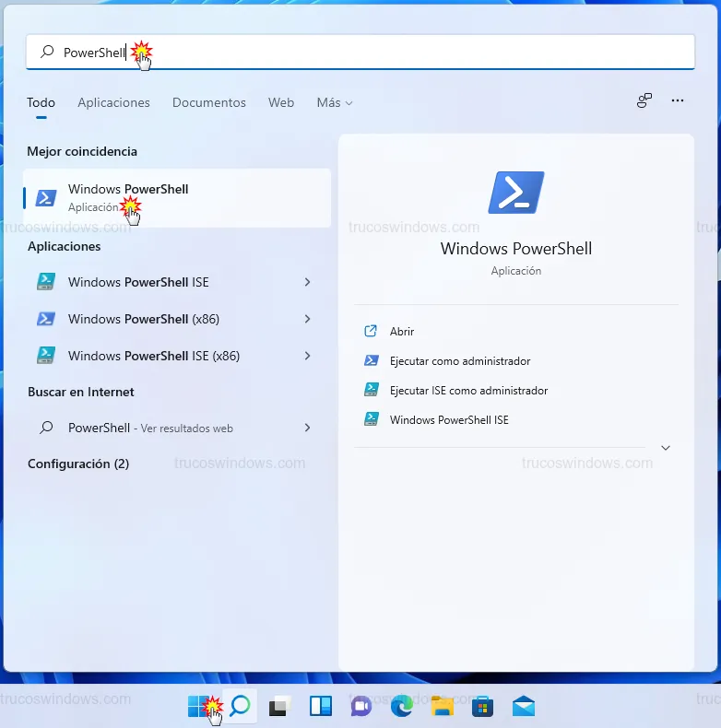
Task: Launch the Chat app from the taskbar
Action: [360, 707]
